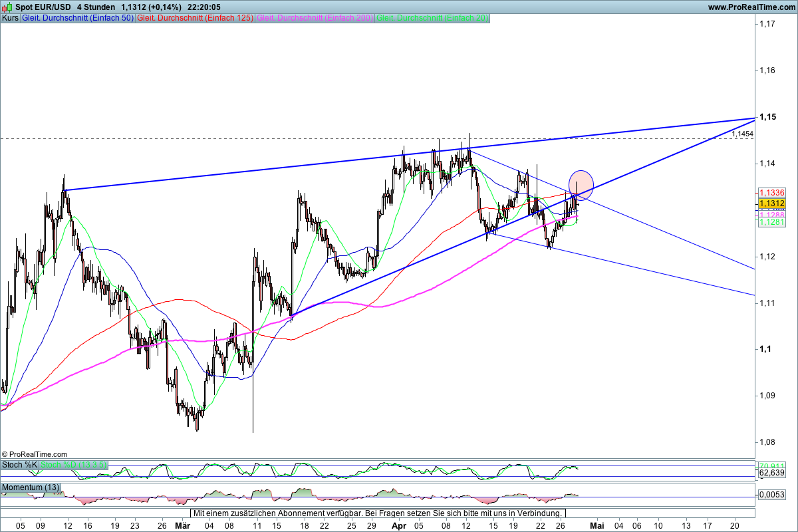
Task: Select the 'Stoch %K' indicator label
Action: [x=20, y=465]
